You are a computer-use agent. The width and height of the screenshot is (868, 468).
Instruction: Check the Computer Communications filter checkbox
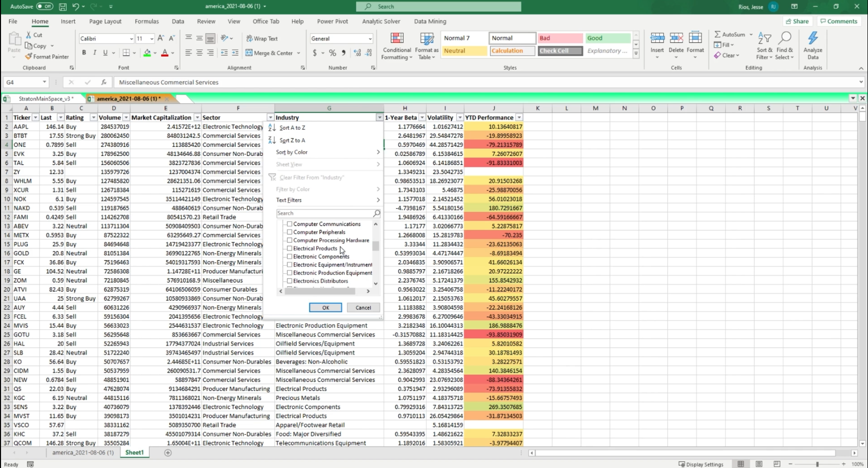(x=290, y=224)
